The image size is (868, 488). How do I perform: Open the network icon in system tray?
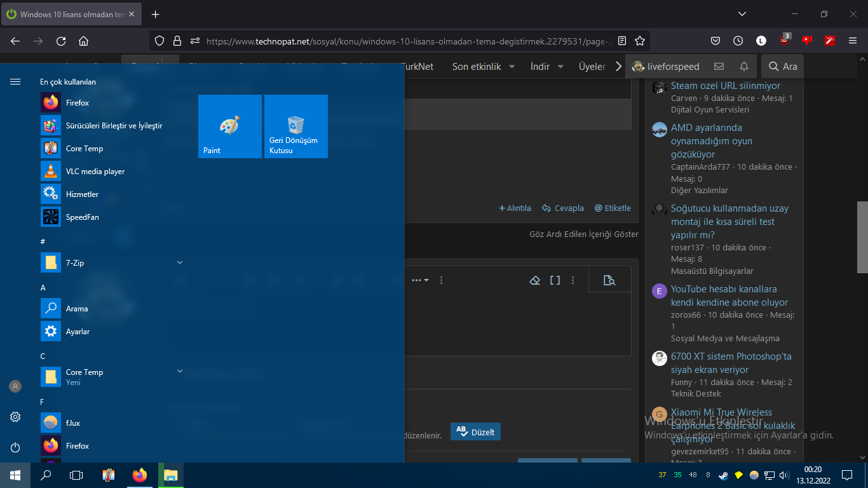pos(770,475)
